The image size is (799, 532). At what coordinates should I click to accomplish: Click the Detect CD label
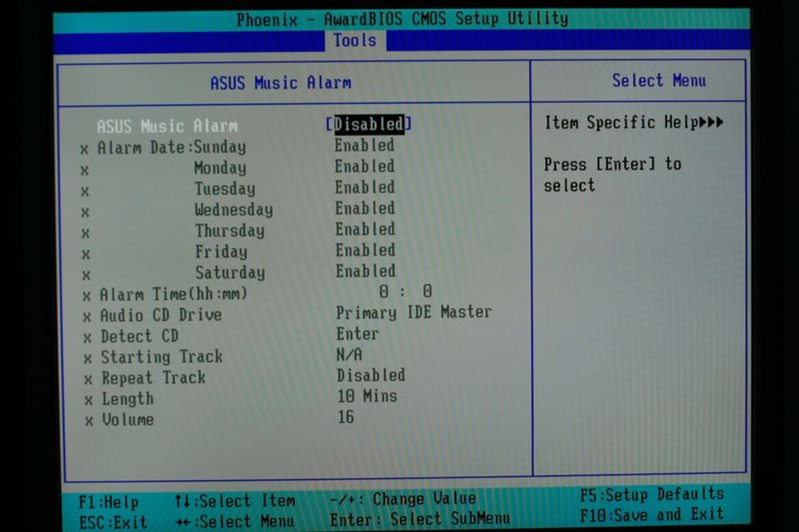139,337
